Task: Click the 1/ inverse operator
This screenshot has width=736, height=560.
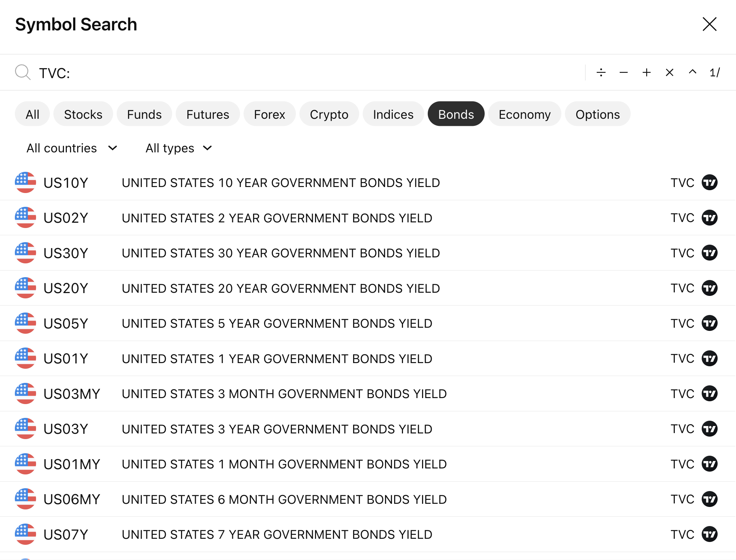Action: pos(714,73)
